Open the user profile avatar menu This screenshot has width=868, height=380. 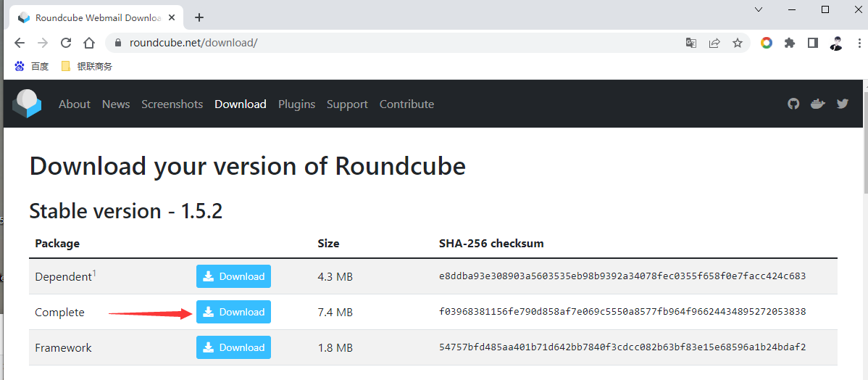[x=836, y=43]
